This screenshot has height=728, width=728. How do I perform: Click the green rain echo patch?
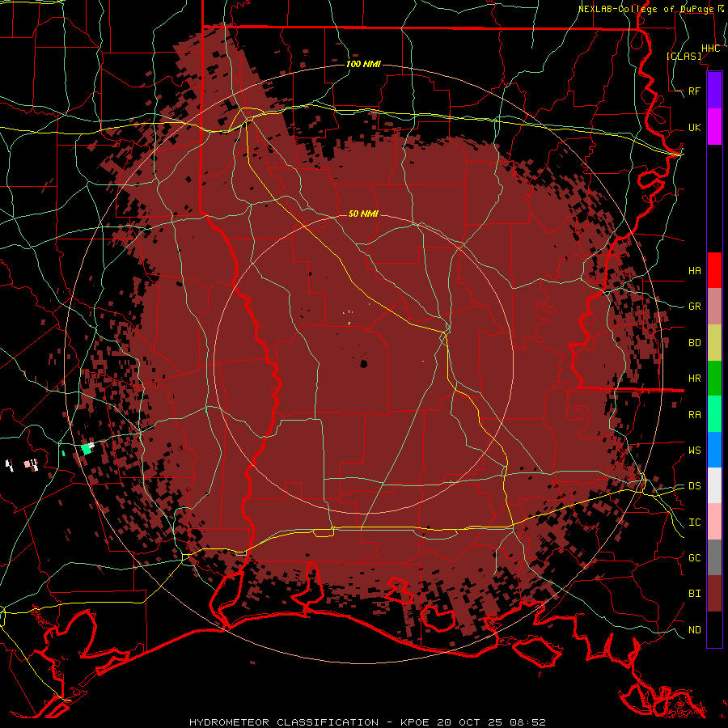tap(86, 448)
